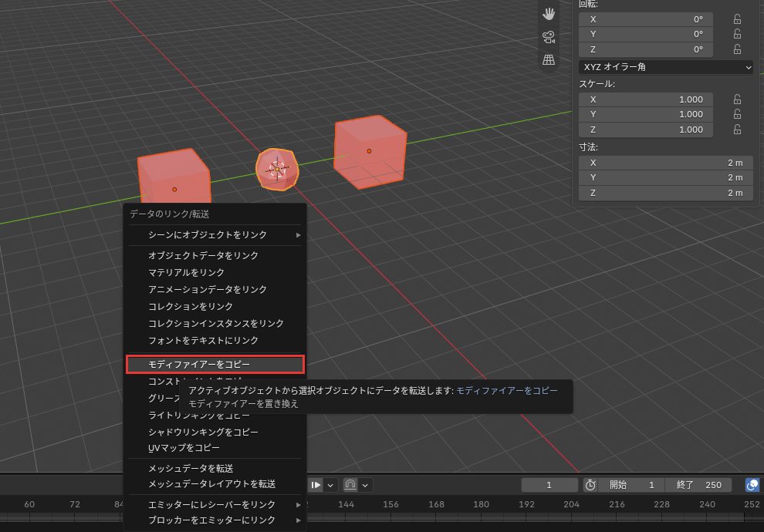Click the 寸法 Y field showing 2 m
764x532 pixels.
coord(665,177)
